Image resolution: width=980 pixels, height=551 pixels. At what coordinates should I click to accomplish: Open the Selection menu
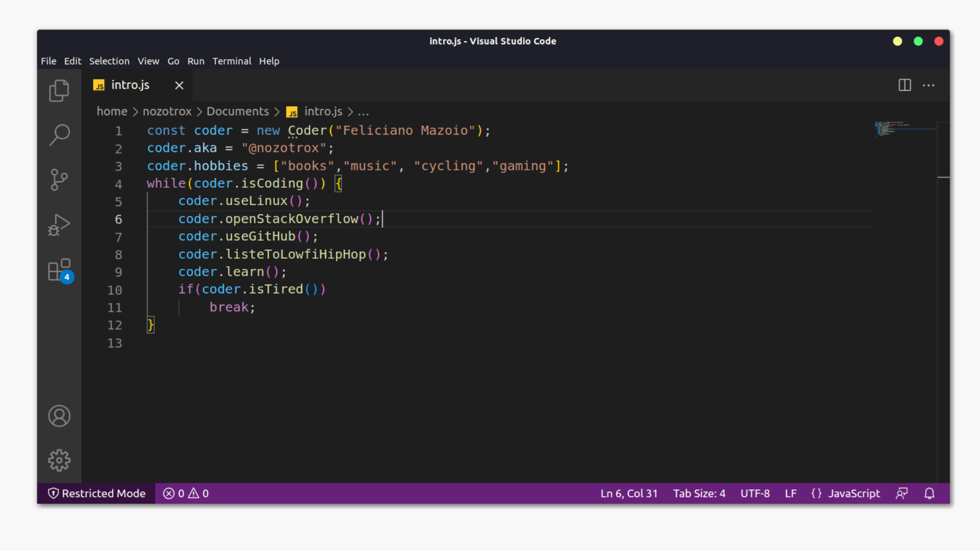[109, 61]
